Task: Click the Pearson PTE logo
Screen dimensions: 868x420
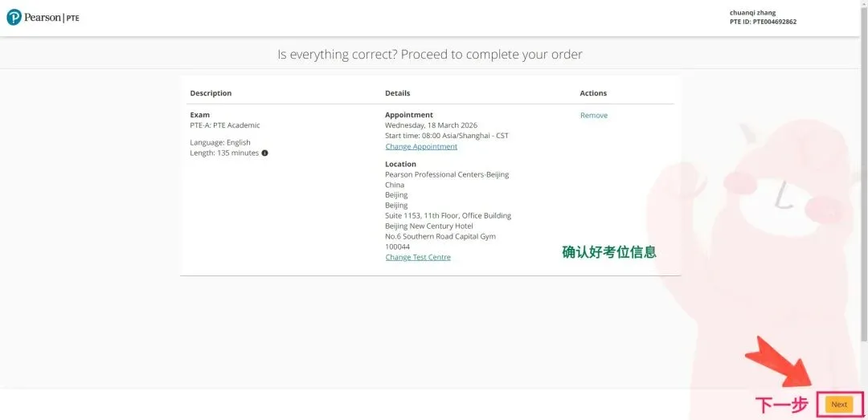Action: (x=43, y=17)
